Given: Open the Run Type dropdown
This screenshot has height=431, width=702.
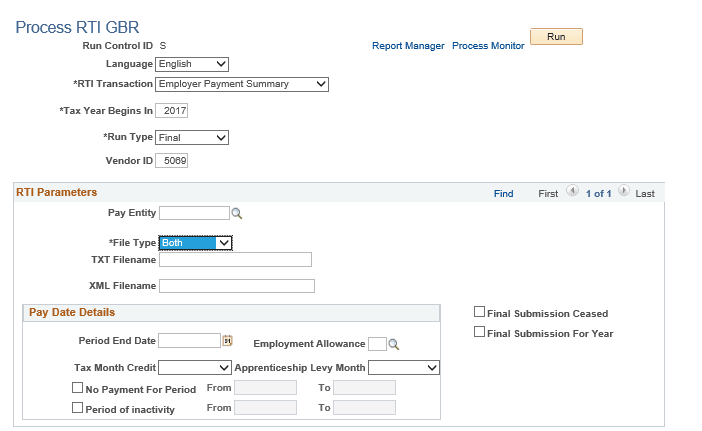Looking at the screenshot, I should click(x=192, y=137).
